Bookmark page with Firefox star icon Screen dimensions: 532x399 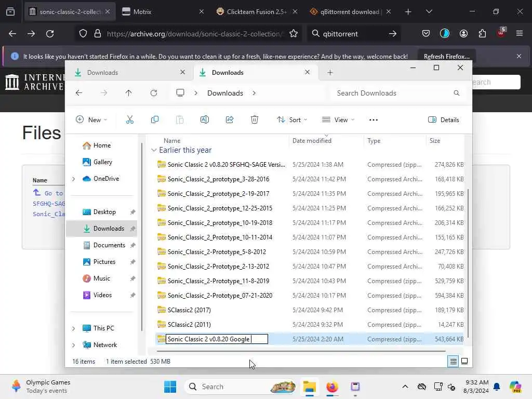click(294, 34)
